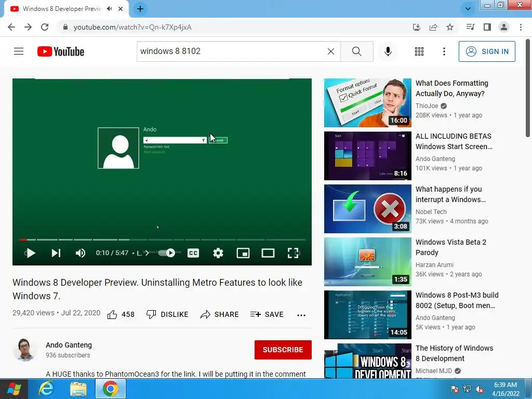Screen dimensions: 532x399
Task: Bookmark this page with star icon
Action: click(450, 27)
